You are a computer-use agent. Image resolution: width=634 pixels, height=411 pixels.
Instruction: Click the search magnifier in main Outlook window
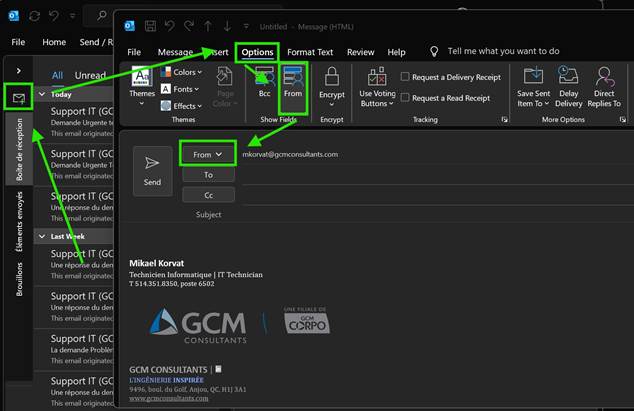pos(101,16)
